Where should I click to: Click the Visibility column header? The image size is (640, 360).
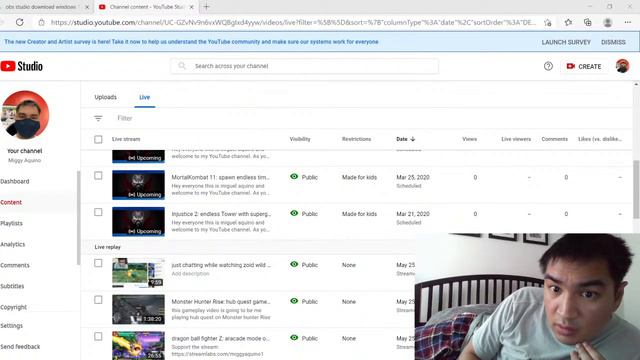pos(300,139)
